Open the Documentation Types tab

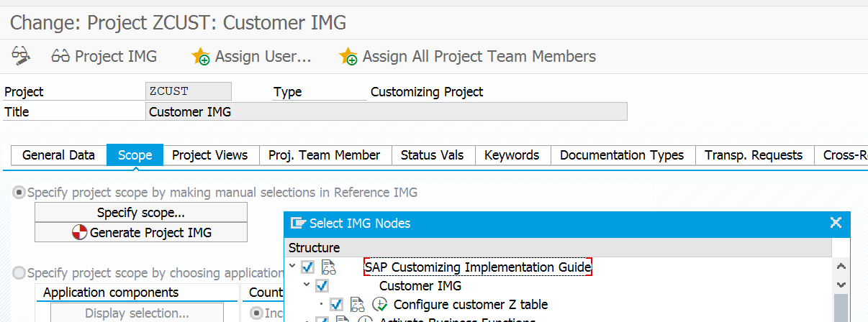click(622, 155)
